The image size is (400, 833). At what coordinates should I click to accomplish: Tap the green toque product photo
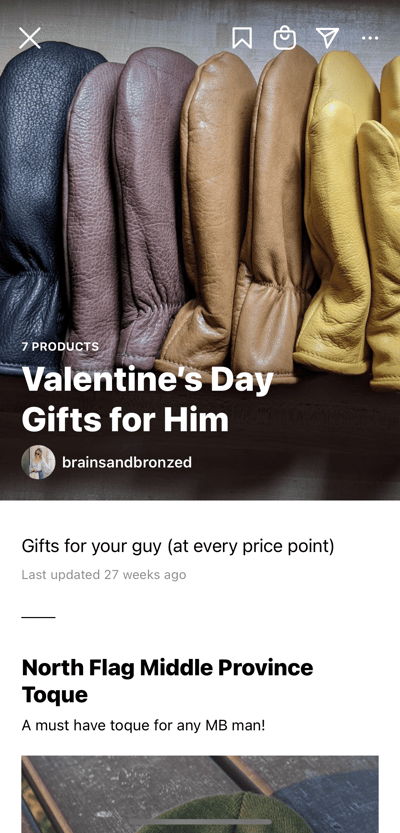200,794
